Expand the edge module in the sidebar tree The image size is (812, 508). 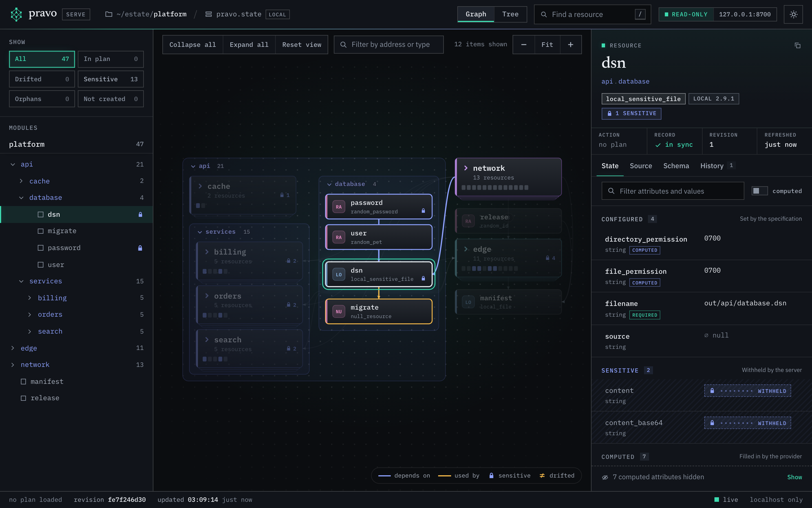pos(13,348)
